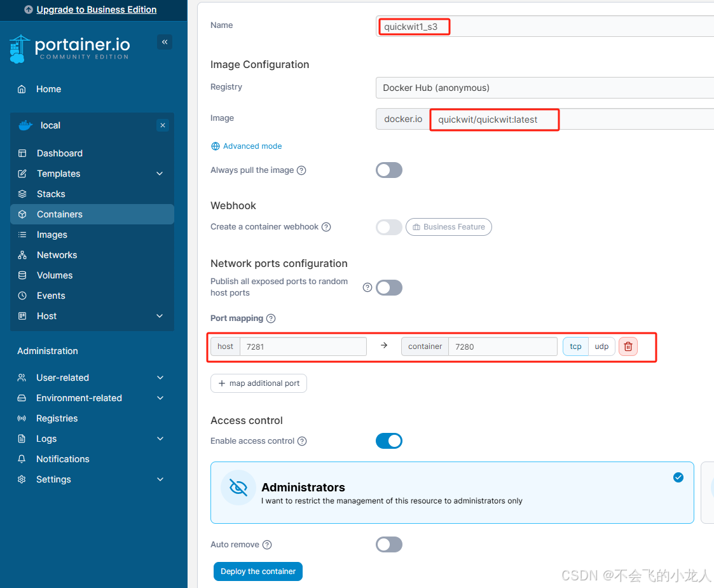Image resolution: width=714 pixels, height=588 pixels.
Task: Click the Name field with quickwit1_s3
Action: click(x=545, y=27)
